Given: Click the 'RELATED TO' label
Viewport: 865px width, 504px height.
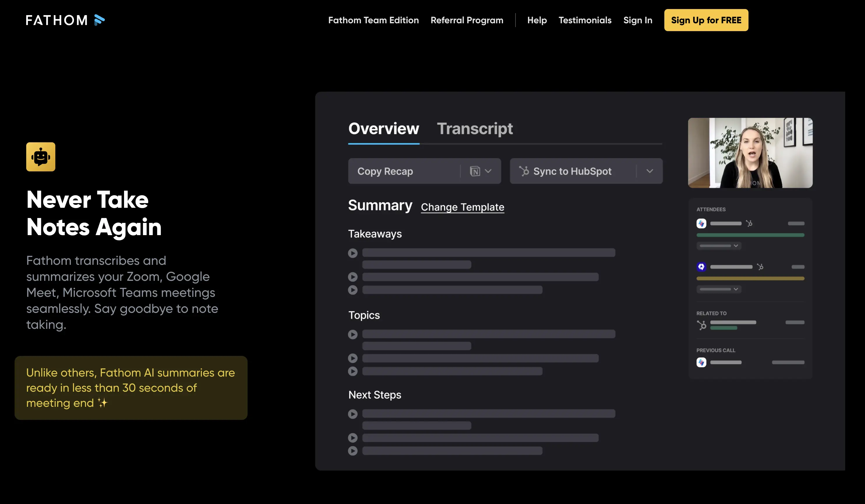Looking at the screenshot, I should pyautogui.click(x=711, y=313).
